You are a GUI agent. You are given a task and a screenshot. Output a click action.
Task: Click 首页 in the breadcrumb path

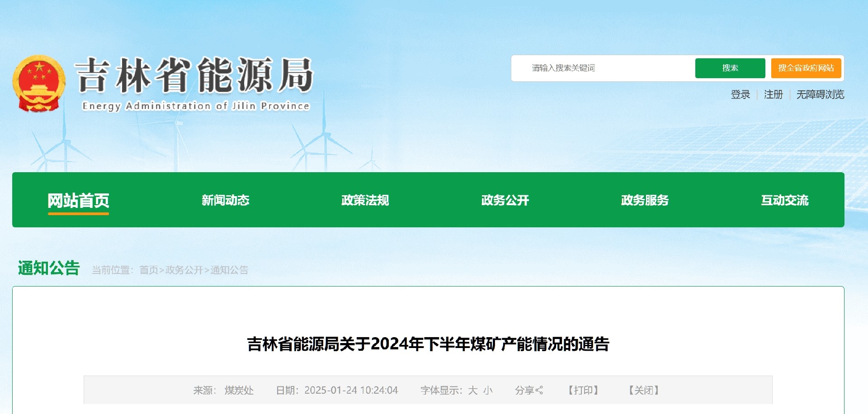pos(148,270)
